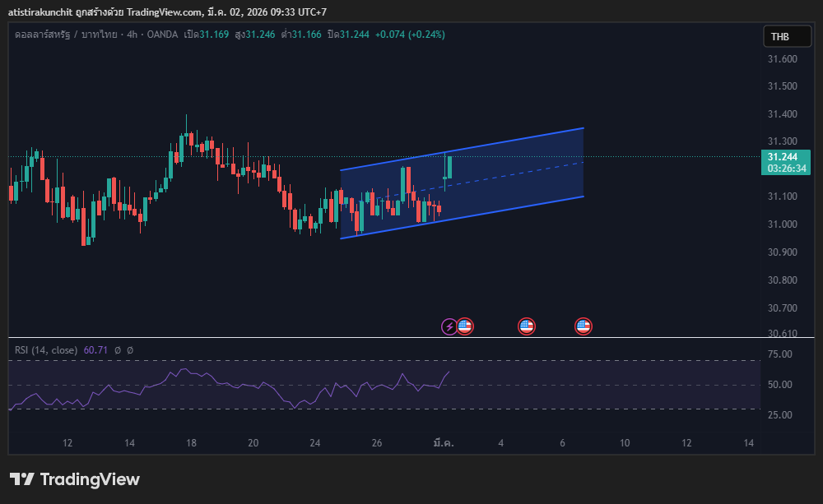The width and height of the screenshot is (823, 504).
Task: Click the RSI value 60.71
Action: tap(96, 350)
